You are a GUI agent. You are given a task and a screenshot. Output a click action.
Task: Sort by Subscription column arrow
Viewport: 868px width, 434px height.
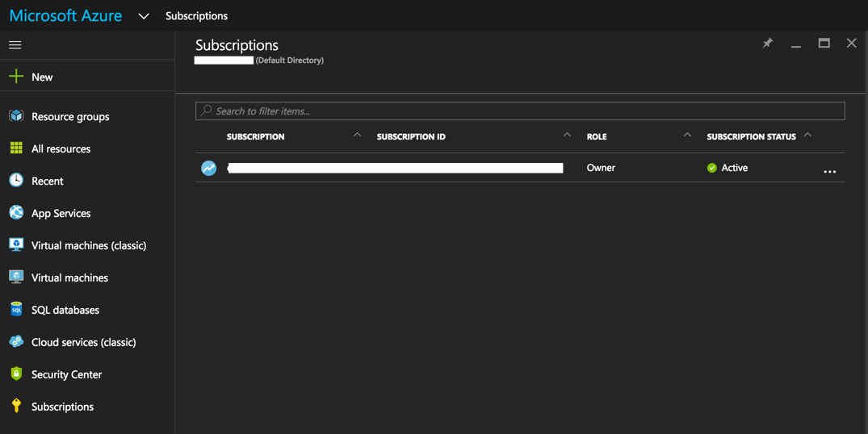point(357,136)
